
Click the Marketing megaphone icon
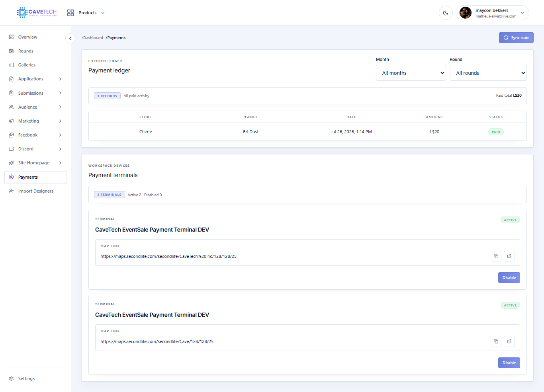11,121
